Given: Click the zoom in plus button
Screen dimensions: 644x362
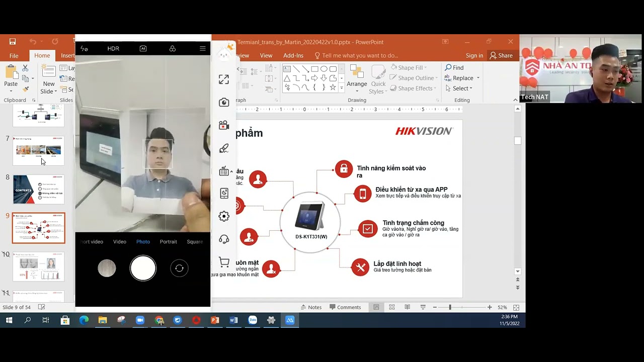Looking at the screenshot, I should pos(490,307).
